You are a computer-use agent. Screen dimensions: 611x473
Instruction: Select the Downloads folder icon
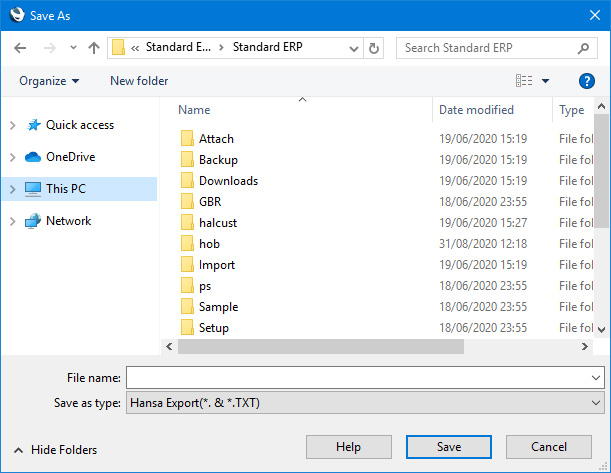tap(187, 180)
